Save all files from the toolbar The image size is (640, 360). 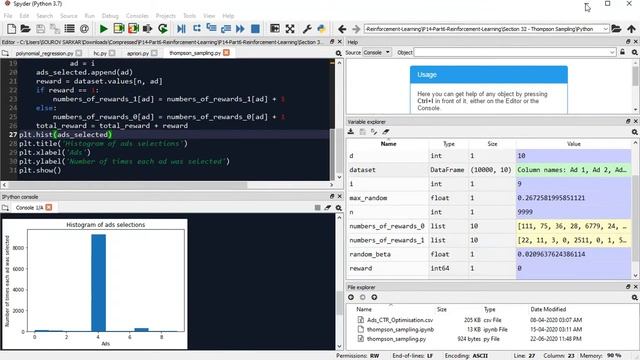(55, 29)
